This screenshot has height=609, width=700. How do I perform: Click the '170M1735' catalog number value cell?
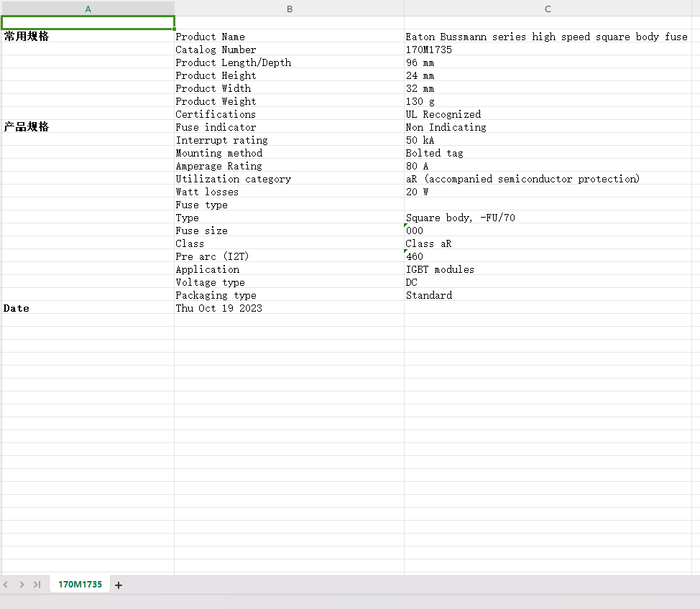click(548, 50)
